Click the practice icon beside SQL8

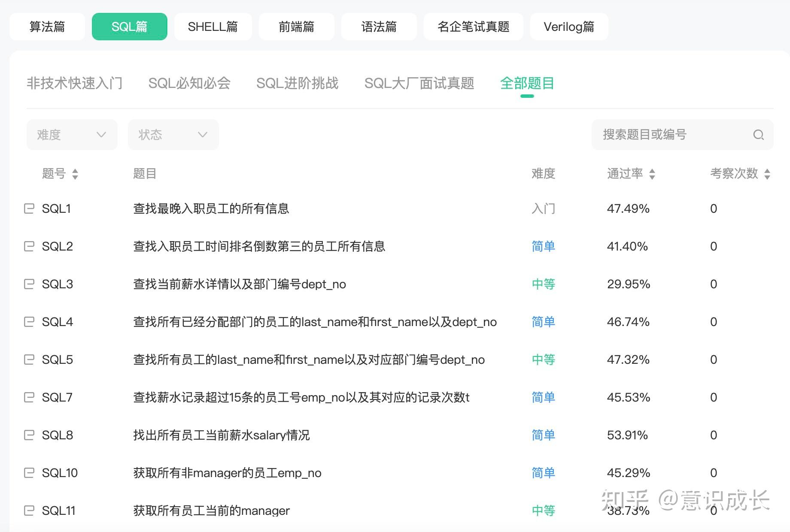[28, 435]
